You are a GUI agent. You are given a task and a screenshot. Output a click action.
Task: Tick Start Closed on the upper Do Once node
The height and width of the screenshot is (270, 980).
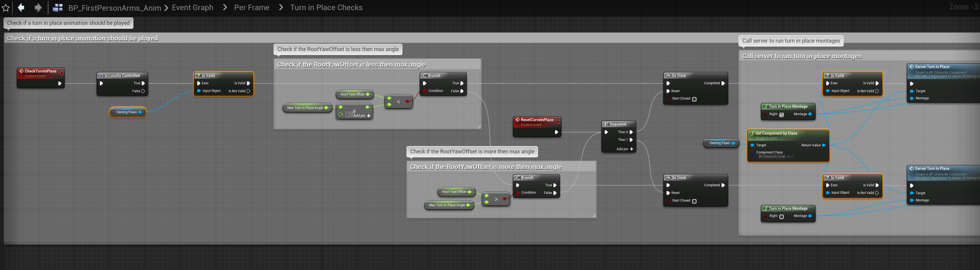click(694, 99)
